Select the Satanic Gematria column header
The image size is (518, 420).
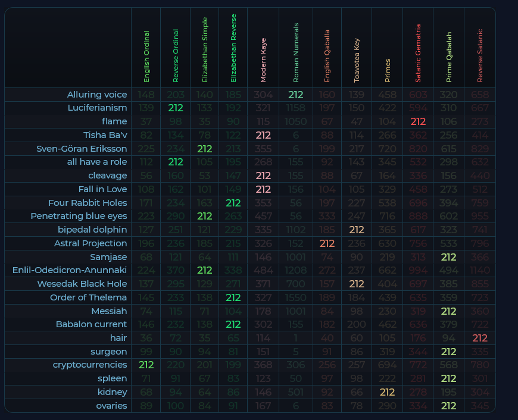coord(418,54)
